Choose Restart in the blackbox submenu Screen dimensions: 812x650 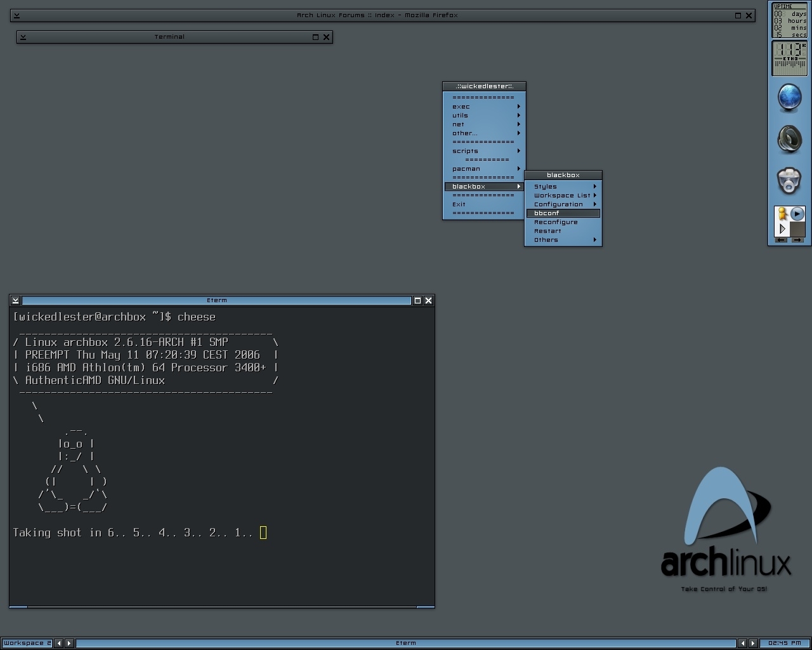click(563, 231)
